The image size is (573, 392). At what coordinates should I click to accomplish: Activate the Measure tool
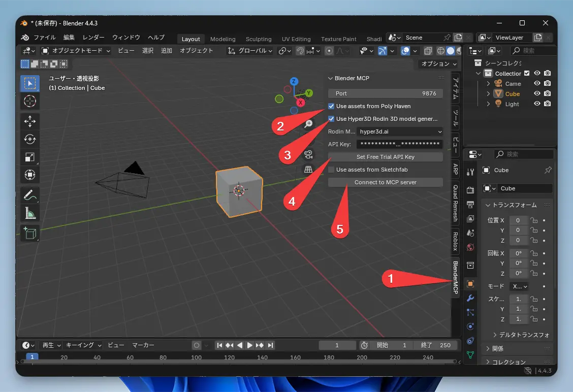pyautogui.click(x=29, y=213)
